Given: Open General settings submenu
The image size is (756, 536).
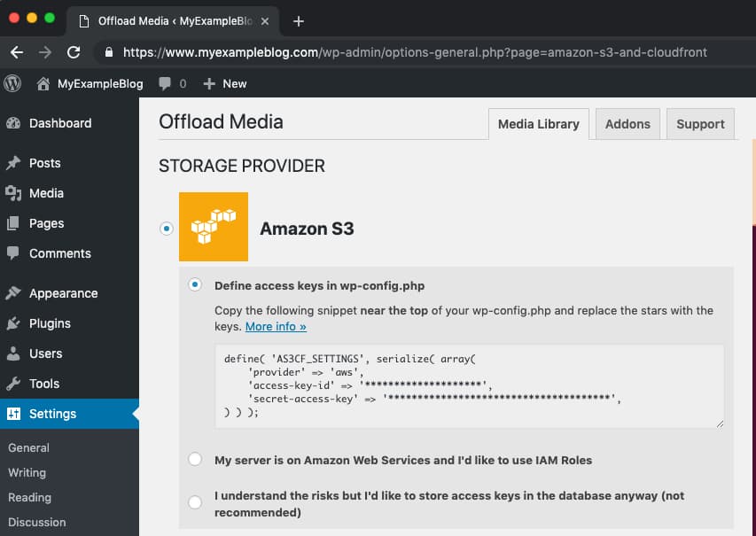Looking at the screenshot, I should [x=28, y=447].
